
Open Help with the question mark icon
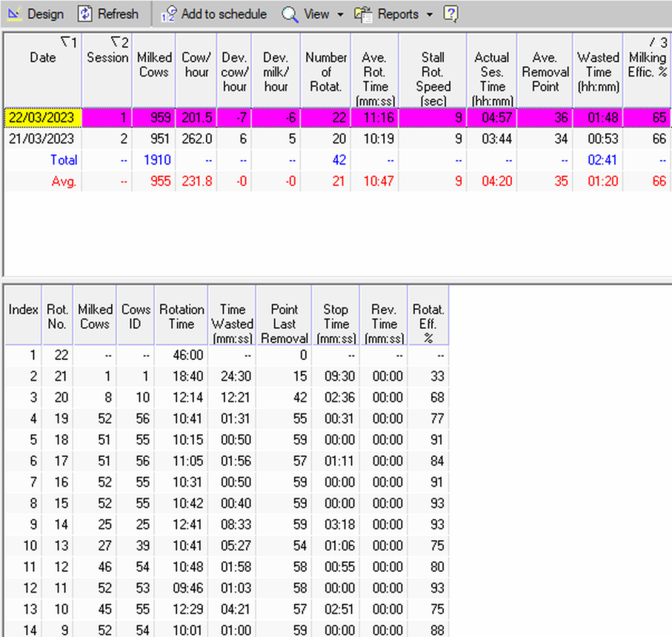pyautogui.click(x=450, y=14)
